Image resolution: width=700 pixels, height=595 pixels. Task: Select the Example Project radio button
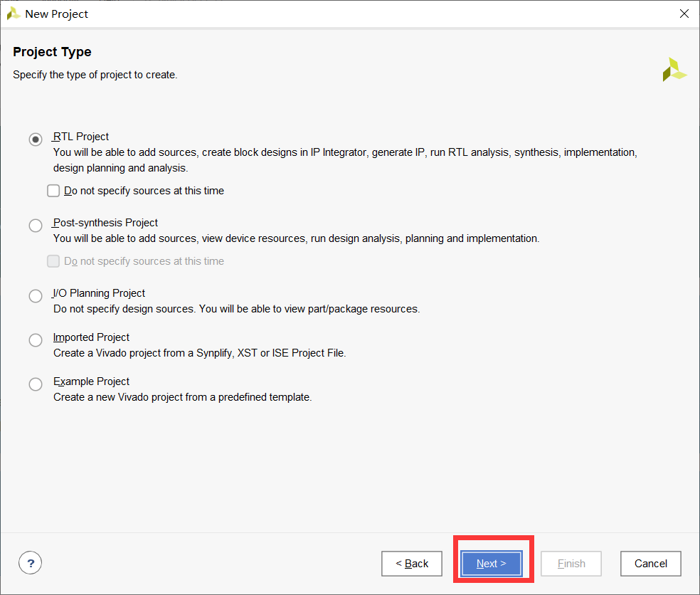click(36, 384)
